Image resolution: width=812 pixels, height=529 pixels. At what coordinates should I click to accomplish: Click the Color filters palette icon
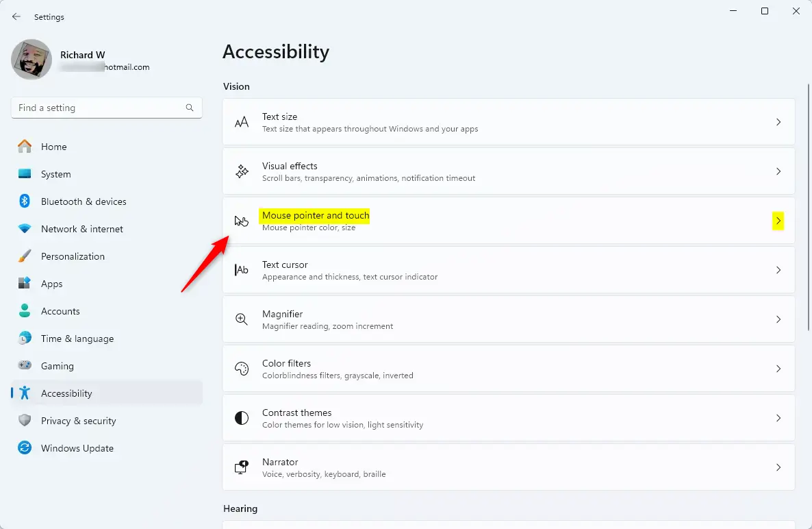pyautogui.click(x=242, y=369)
